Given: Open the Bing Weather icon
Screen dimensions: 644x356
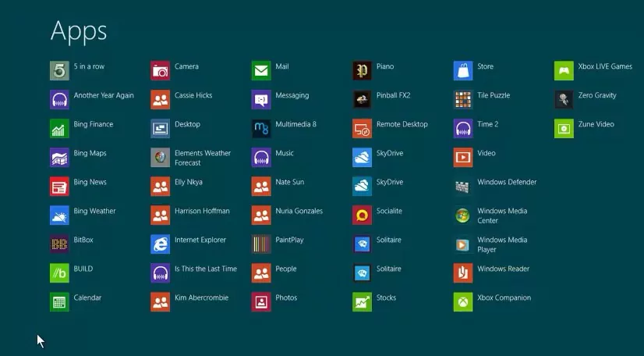Looking at the screenshot, I should (59, 215).
